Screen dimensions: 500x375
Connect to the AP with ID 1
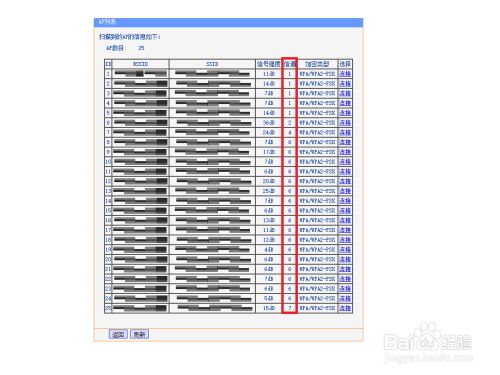coord(345,74)
